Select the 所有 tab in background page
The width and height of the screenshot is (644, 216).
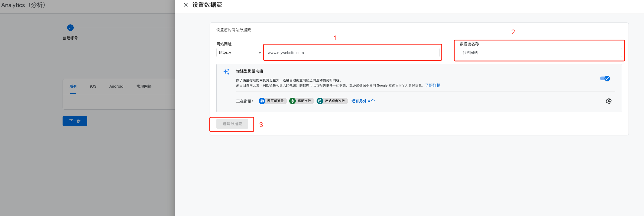pos(73,86)
